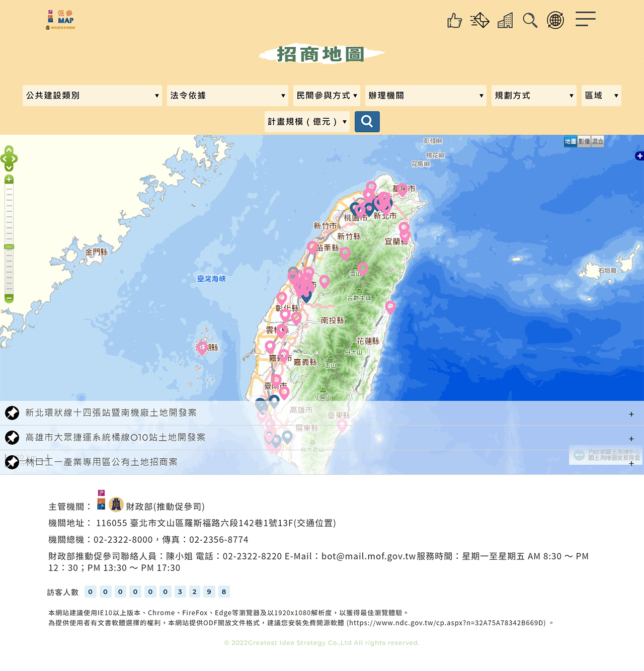
Task: Click the pink marker near 雪山
Action: (x=363, y=269)
